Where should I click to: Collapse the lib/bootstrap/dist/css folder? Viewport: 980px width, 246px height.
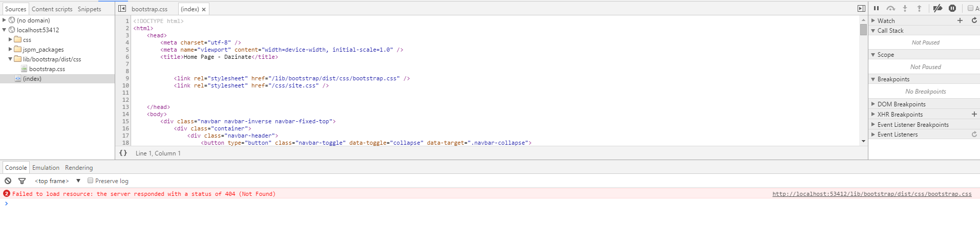(10, 59)
